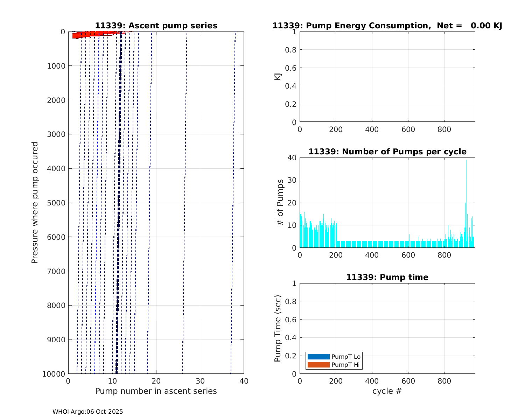Click the thick dashed line in ascent plot
Image resolution: width=525 pixels, height=420 pixels.
119,210
